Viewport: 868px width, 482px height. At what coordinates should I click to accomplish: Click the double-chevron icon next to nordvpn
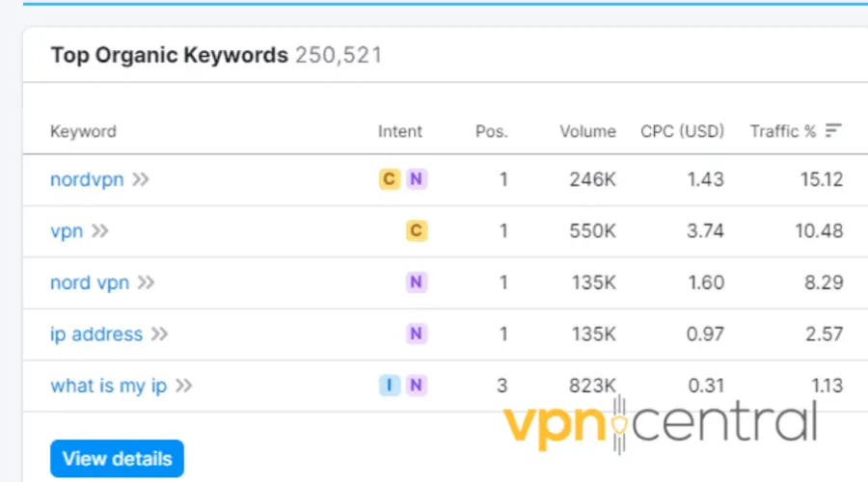pos(141,179)
